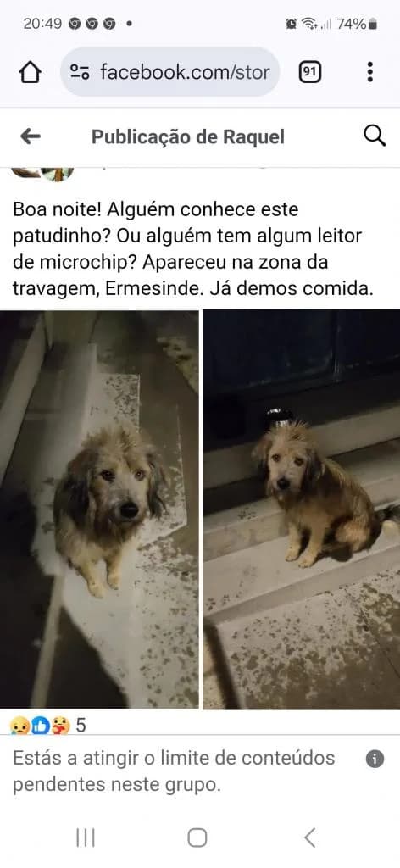Tap the Facebook search magnifier icon
400x868 pixels.
375,136
